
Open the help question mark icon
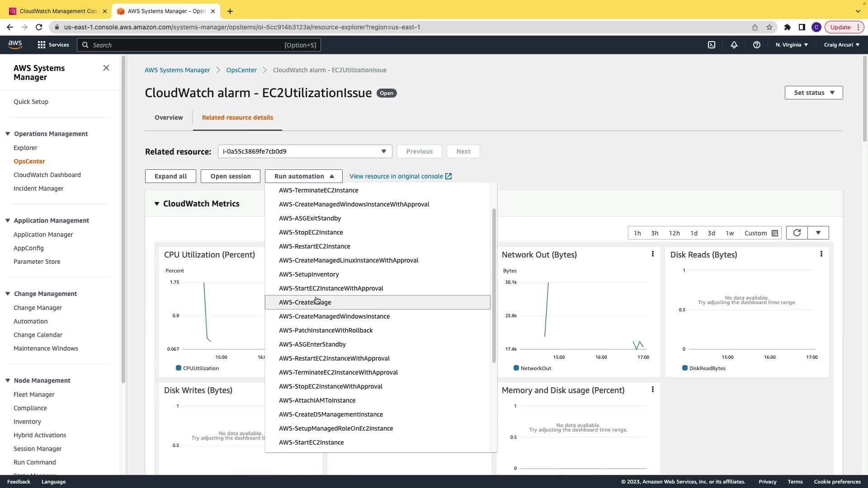click(756, 45)
